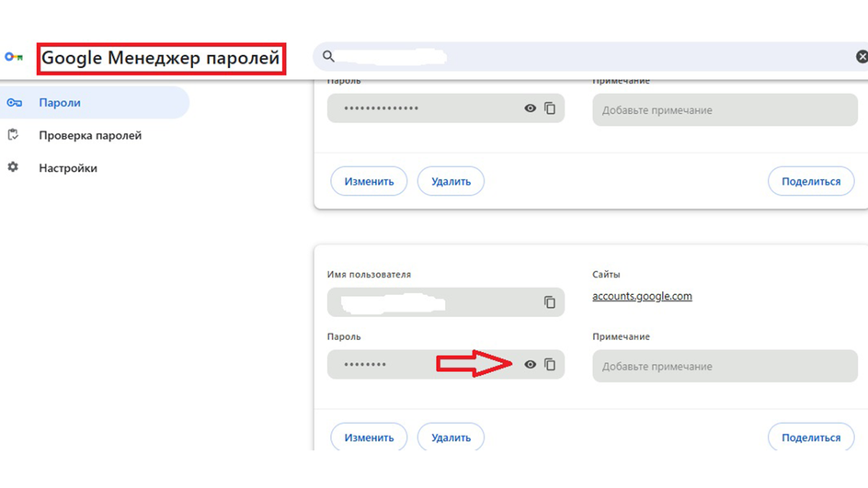Open the accounts.google.com site link

(642, 296)
